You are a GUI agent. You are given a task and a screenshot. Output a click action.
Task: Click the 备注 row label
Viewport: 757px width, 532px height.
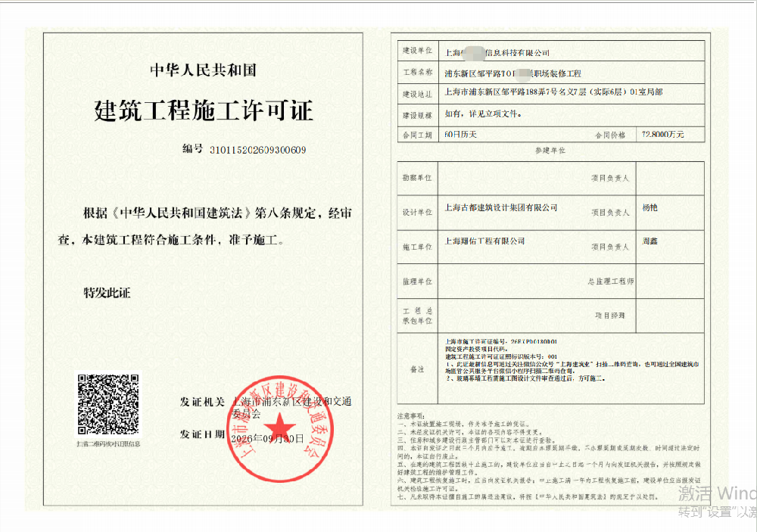[417, 369]
